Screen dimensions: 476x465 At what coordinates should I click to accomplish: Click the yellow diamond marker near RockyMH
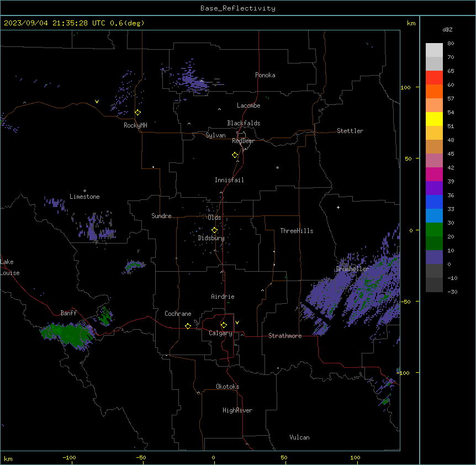[138, 113]
